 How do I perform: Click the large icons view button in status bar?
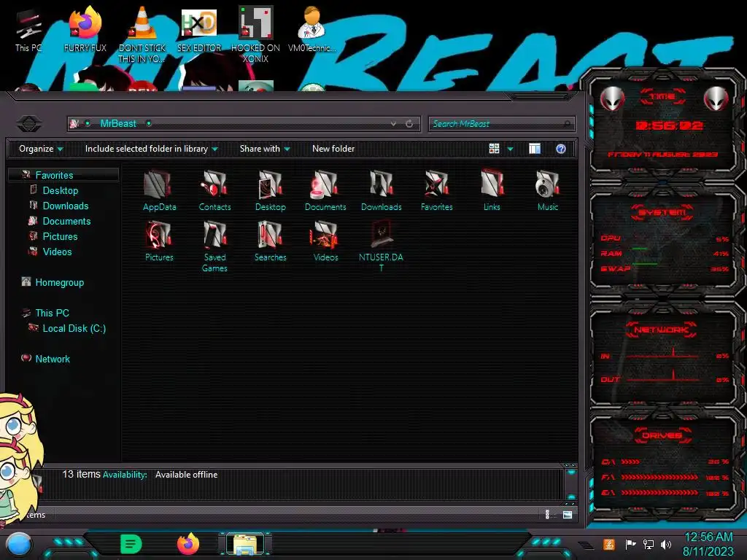tap(567, 515)
